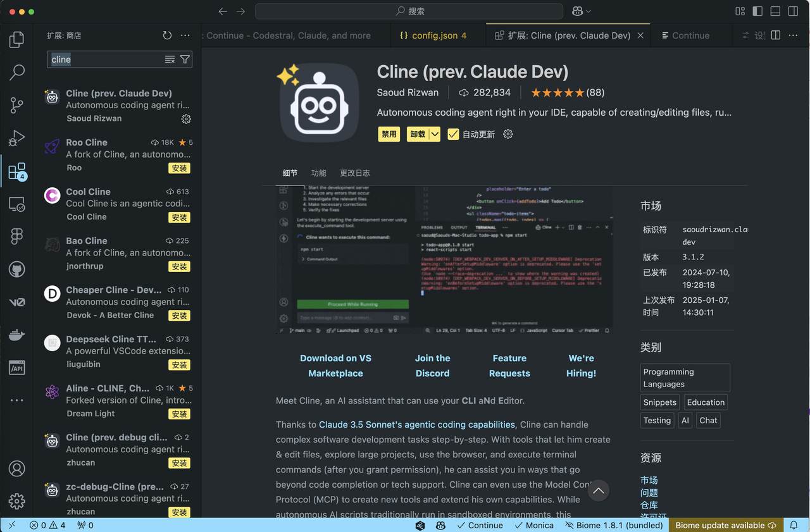Disable Cline with 禁用 button
The width and height of the screenshot is (810, 532).
pyautogui.click(x=389, y=134)
